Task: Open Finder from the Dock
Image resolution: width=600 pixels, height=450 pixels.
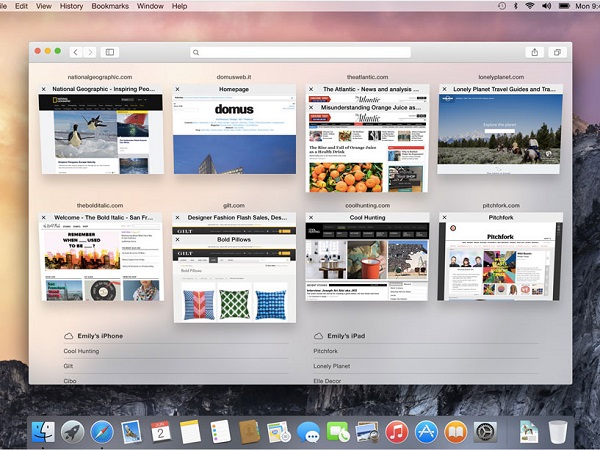Action: 43,432
